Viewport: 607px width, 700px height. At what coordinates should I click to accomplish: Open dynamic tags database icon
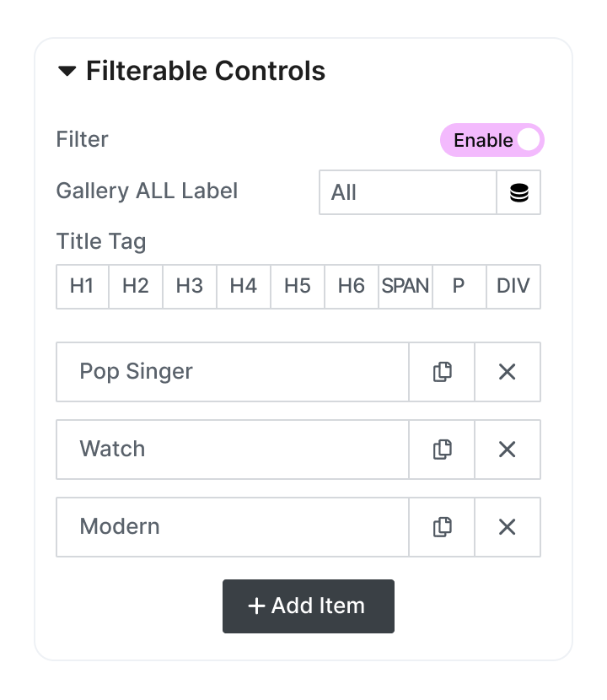(518, 193)
